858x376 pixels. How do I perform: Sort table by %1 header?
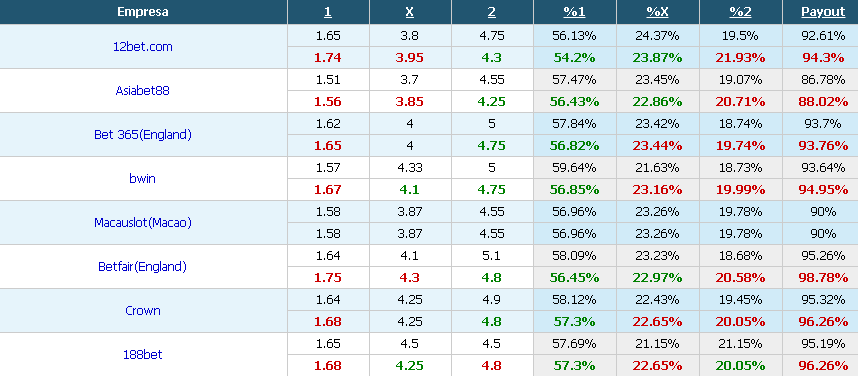pos(574,12)
